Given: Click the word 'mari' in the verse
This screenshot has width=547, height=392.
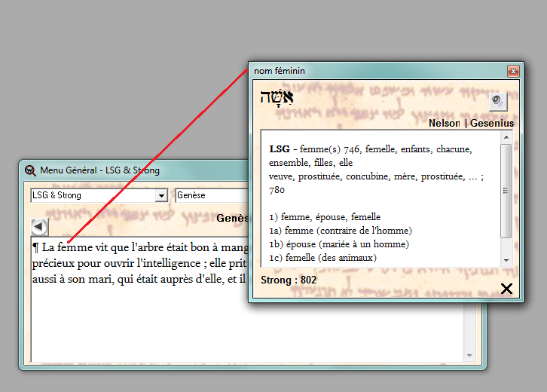Looking at the screenshot, I should tap(100, 279).
